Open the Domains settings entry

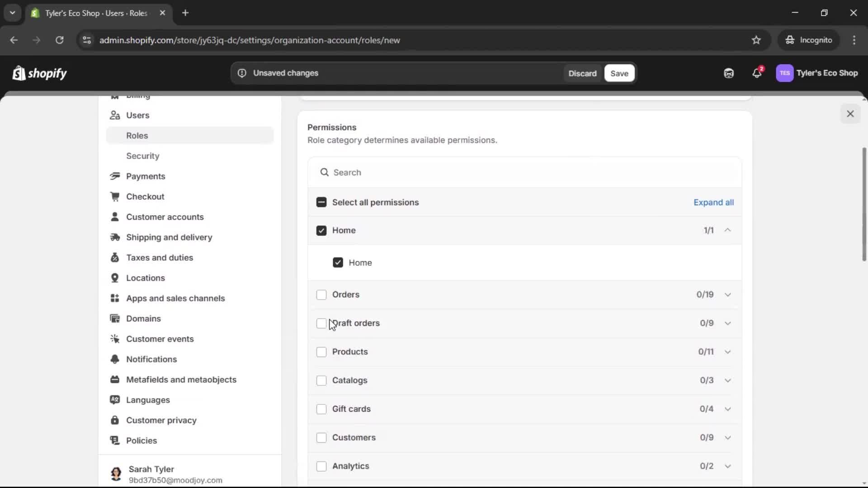coord(143,319)
